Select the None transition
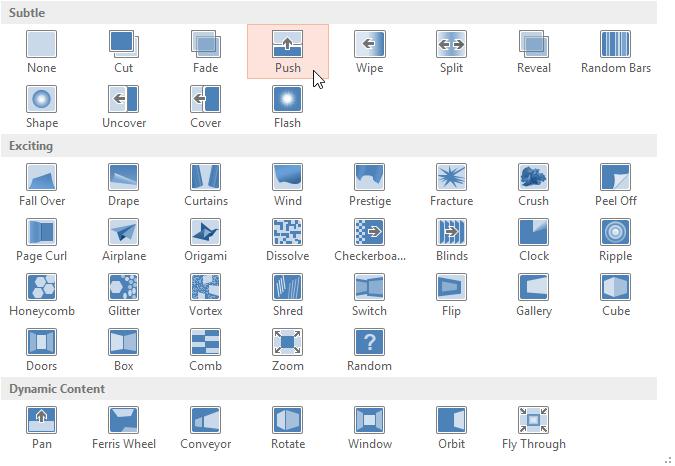This screenshot has width=675, height=466. coord(41,52)
